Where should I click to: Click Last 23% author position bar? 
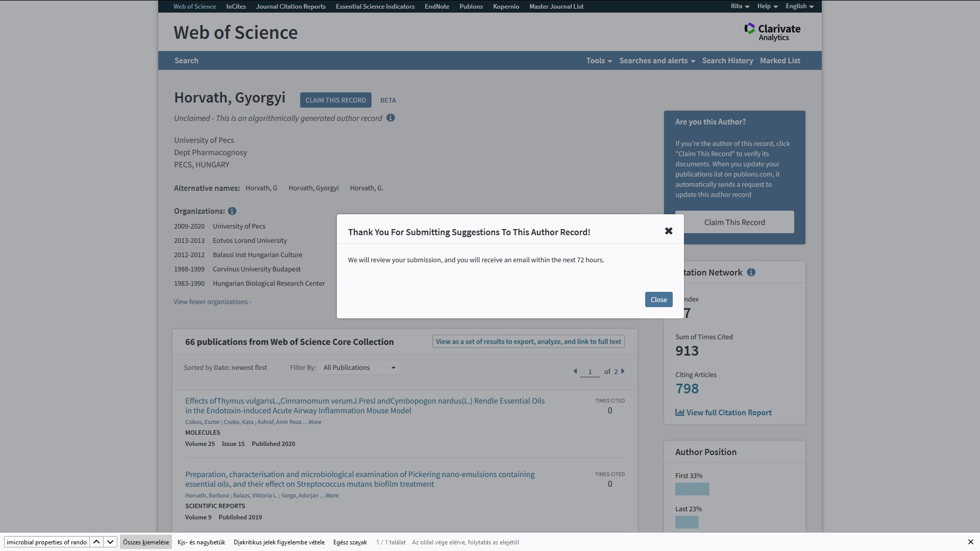click(687, 522)
